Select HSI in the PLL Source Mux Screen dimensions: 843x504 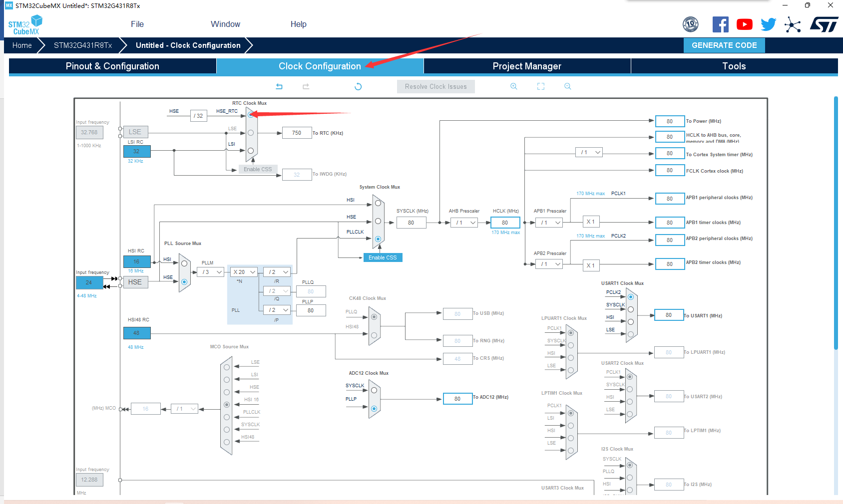184,263
